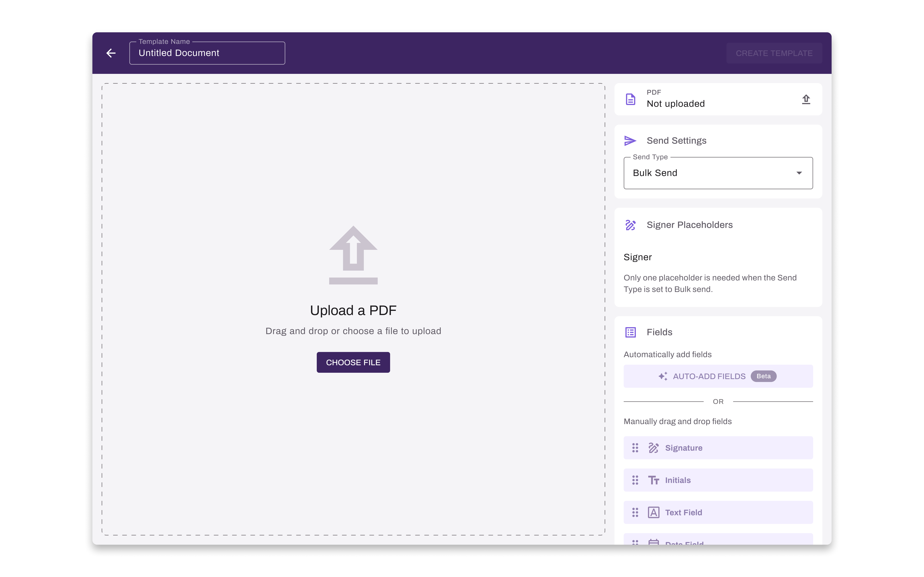Click the Create Template button
Viewport: 924px width, 577px height.
pyautogui.click(x=774, y=53)
